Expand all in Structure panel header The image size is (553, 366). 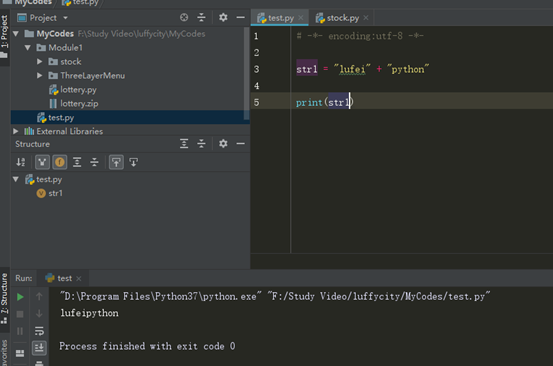click(x=184, y=144)
